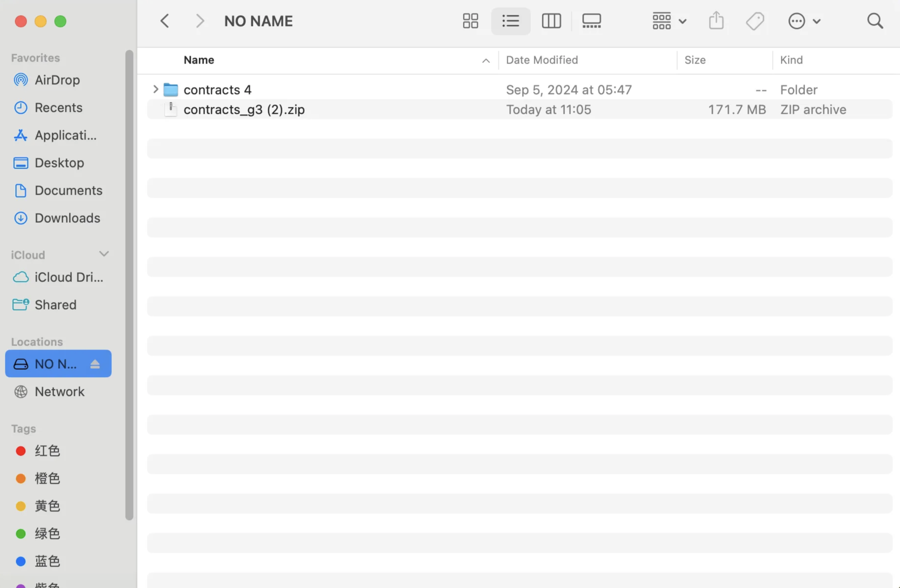Sort by Date Modified column
The image size is (900, 588).
(x=542, y=60)
